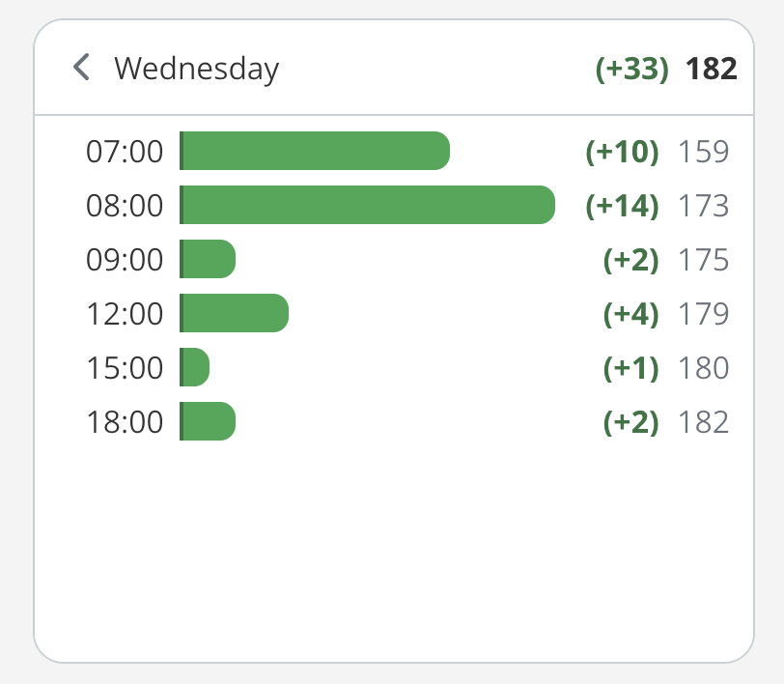784x684 pixels.
Task: Click the (+10) increase value
Action: click(x=622, y=152)
